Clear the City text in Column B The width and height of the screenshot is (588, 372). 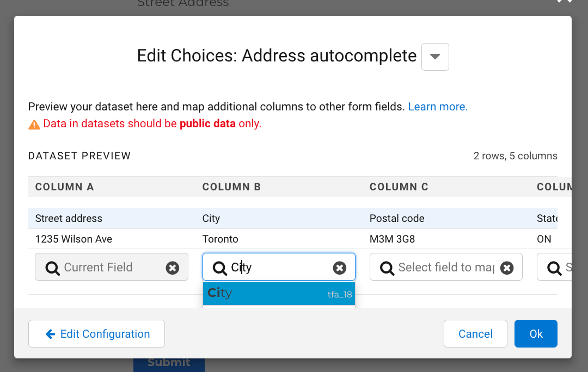339,268
